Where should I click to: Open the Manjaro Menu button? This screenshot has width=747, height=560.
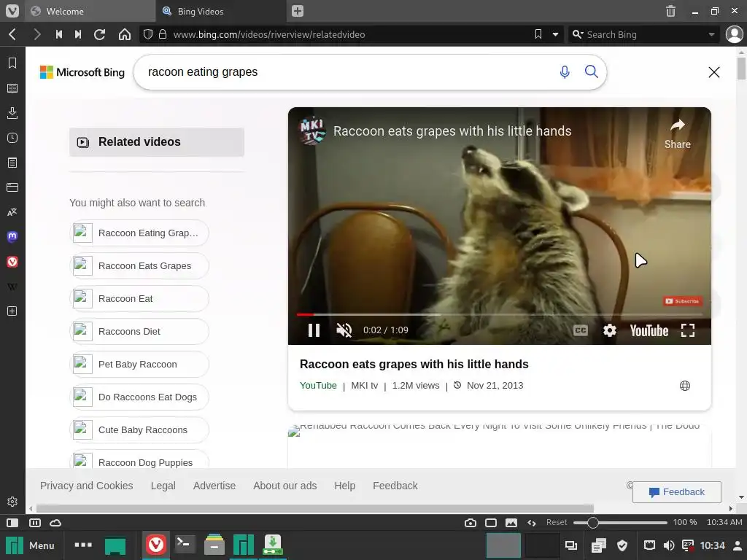click(30, 545)
